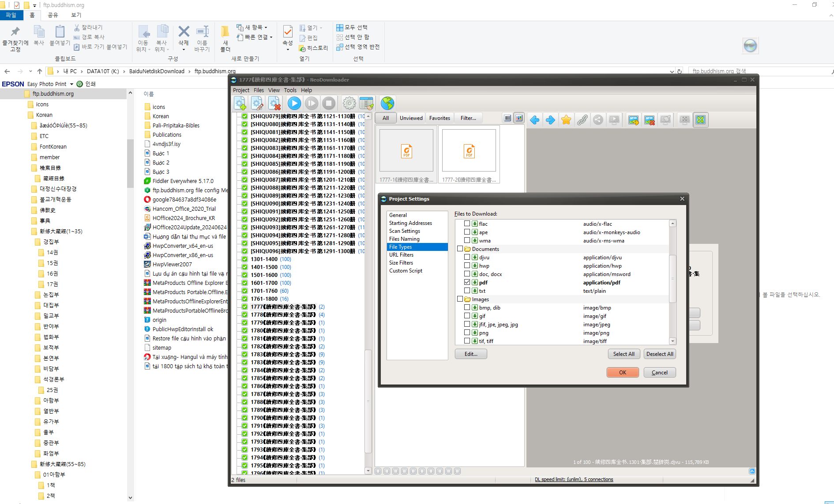The width and height of the screenshot is (834, 504).
Task: Click the Filter... dropdown button
Action: 468,118
